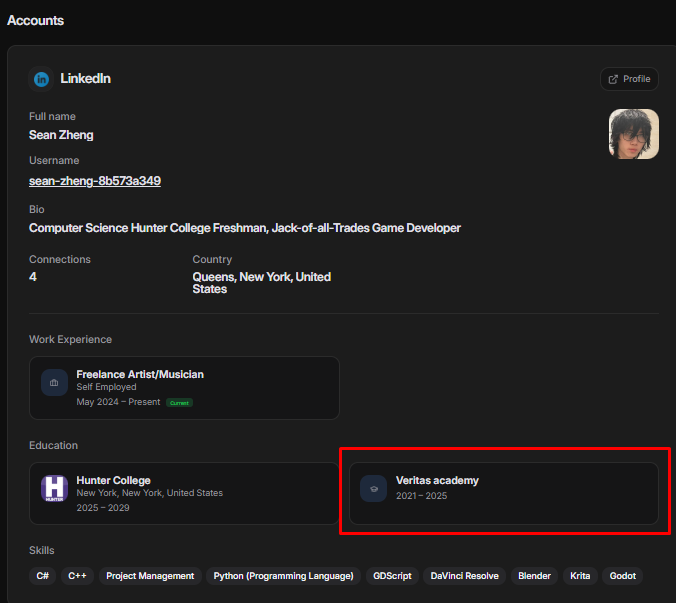The height and width of the screenshot is (603, 676).
Task: Click the Education section label
Action: [x=53, y=445]
